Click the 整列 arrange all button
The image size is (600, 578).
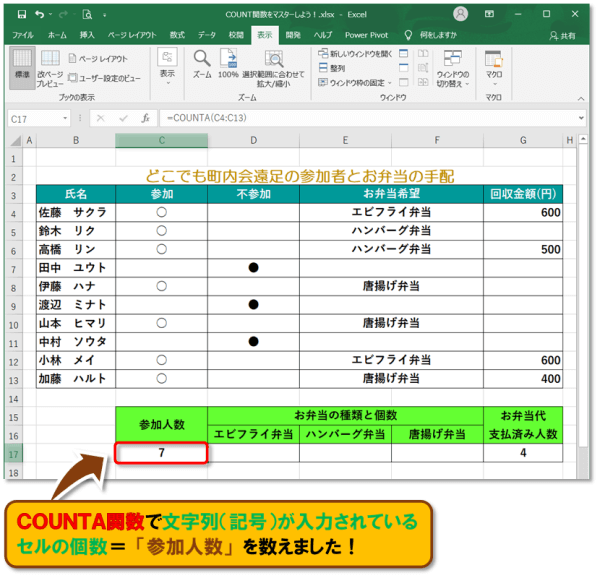point(332,68)
